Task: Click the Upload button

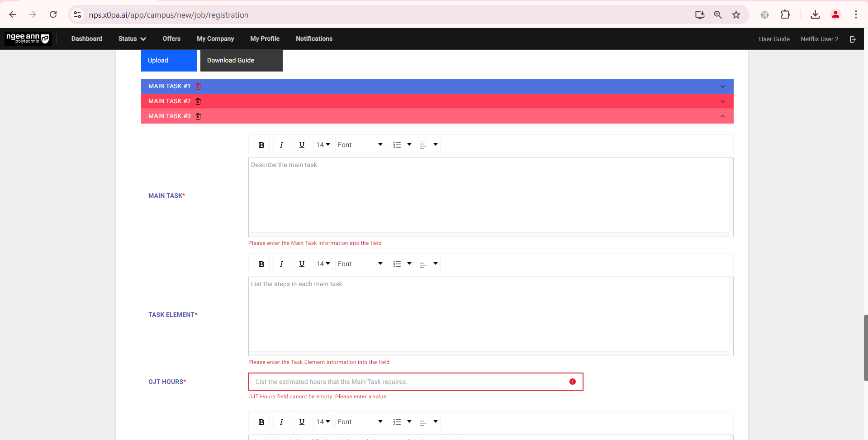Action: [157, 60]
